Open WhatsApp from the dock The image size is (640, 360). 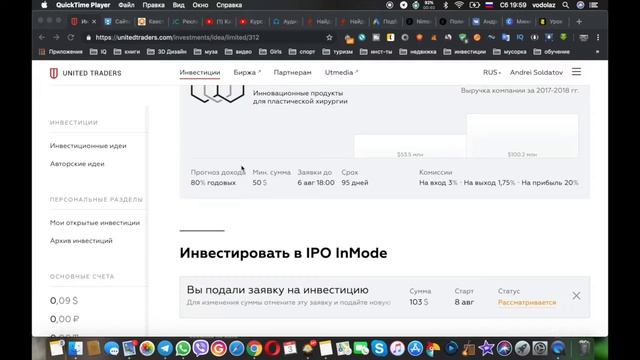pyautogui.click(x=183, y=348)
